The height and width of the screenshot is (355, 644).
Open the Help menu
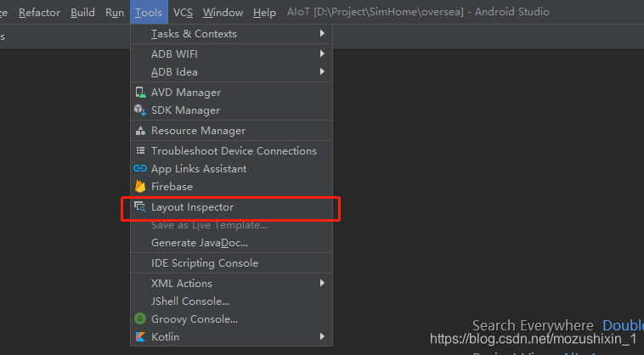[264, 12]
